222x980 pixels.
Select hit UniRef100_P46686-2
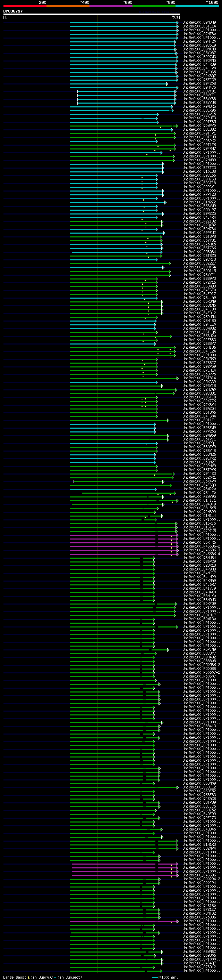(201, 546)
